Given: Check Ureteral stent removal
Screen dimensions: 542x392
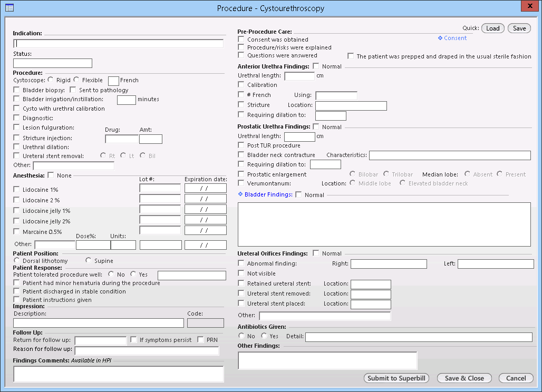Looking at the screenshot, I should tap(16, 156).
